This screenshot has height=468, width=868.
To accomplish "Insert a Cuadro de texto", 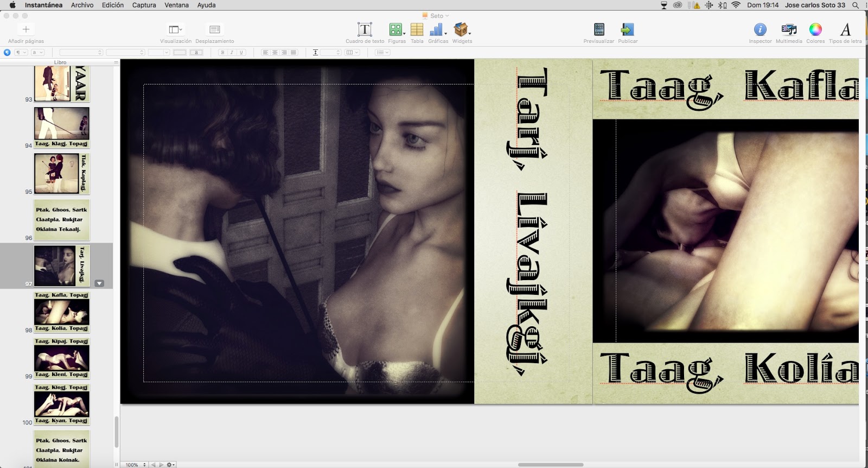I will coord(365,29).
